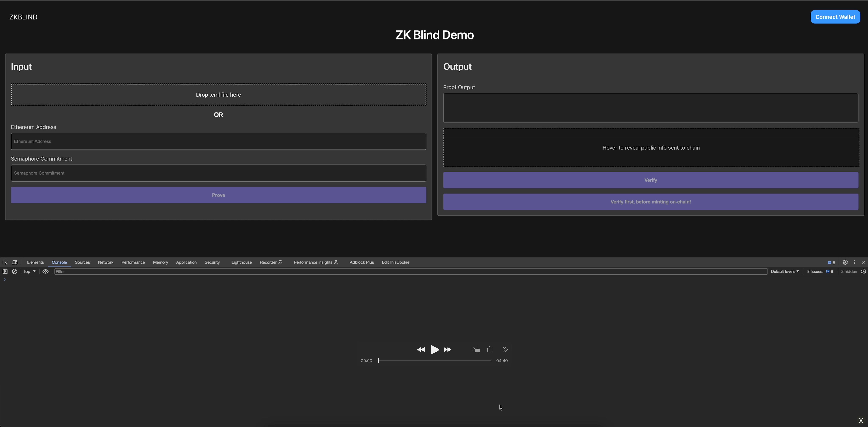Toggle the device toolbar icon
The height and width of the screenshot is (427, 868).
click(15, 262)
